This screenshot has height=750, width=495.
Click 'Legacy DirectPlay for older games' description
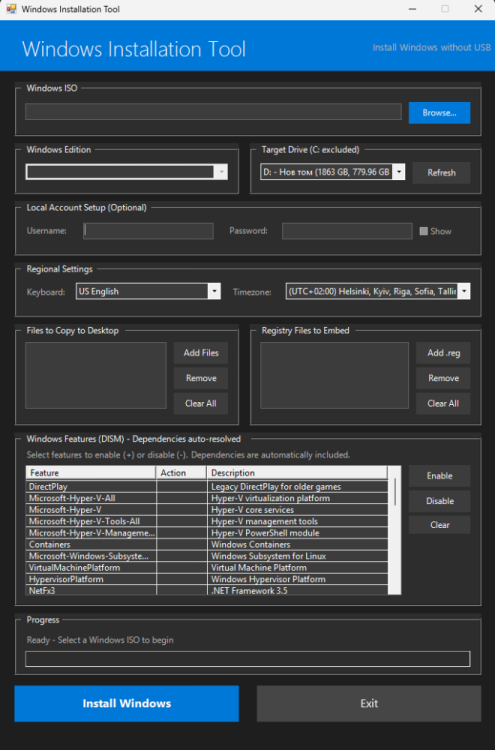tap(276, 486)
